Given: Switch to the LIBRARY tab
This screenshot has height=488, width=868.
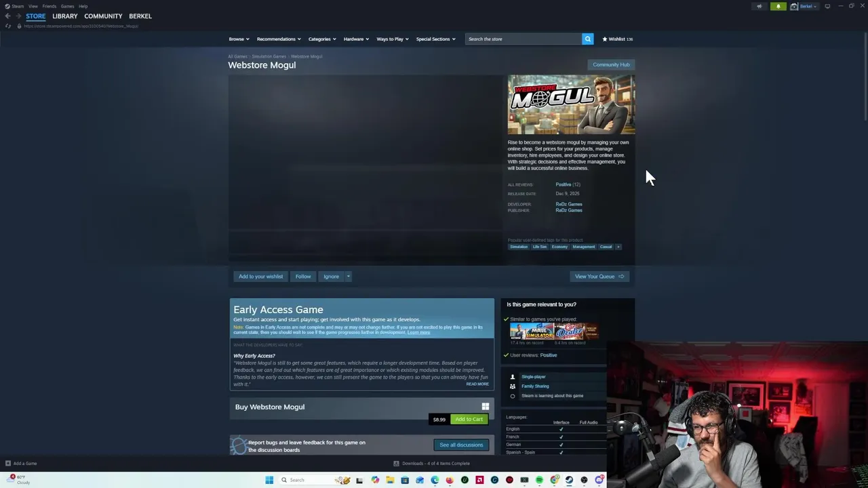Looking at the screenshot, I should click(65, 16).
